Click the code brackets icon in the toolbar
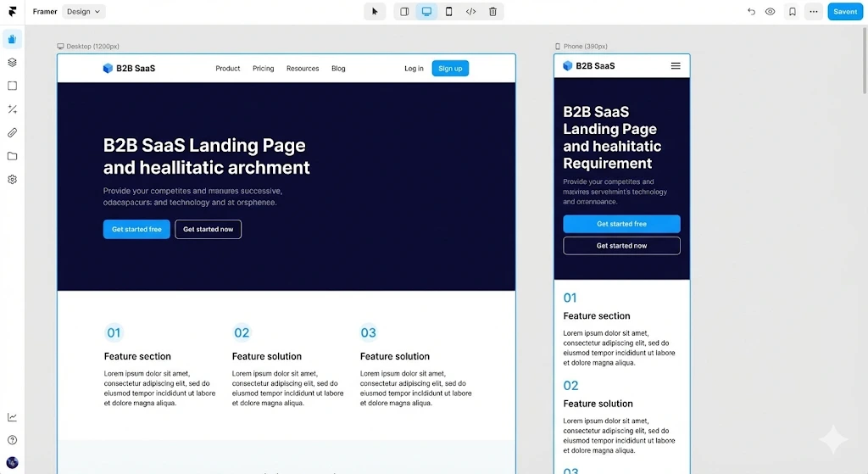Image resolution: width=868 pixels, height=474 pixels. (x=471, y=12)
